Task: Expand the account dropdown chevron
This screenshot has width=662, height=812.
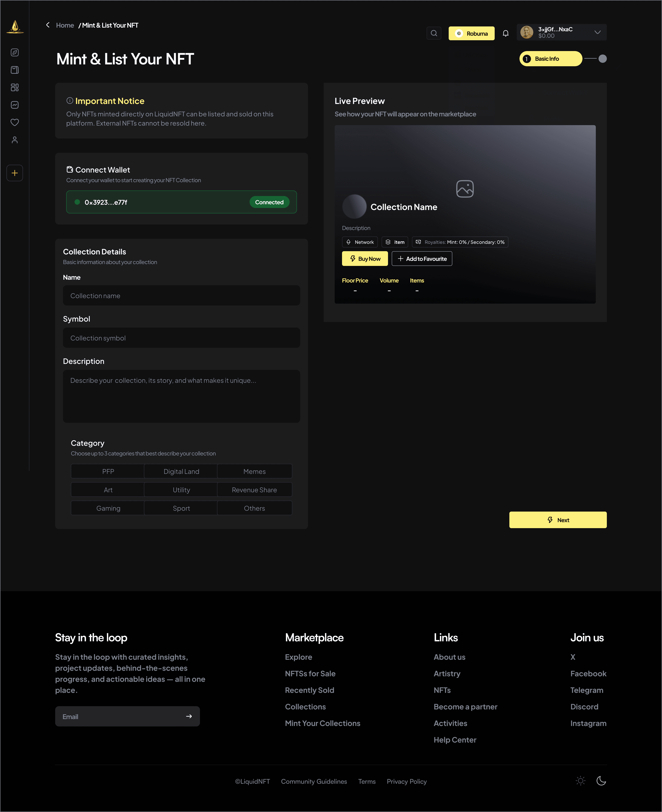Action: [x=598, y=32]
